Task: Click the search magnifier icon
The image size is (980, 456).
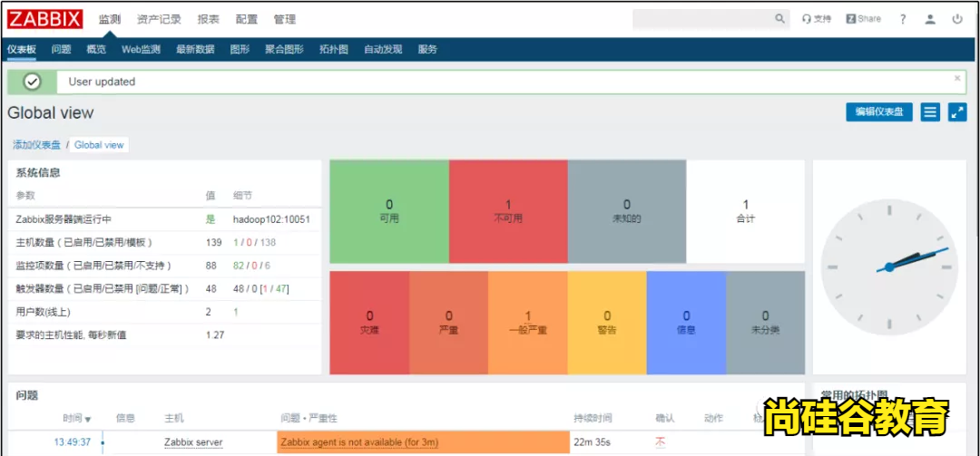Action: (x=780, y=19)
